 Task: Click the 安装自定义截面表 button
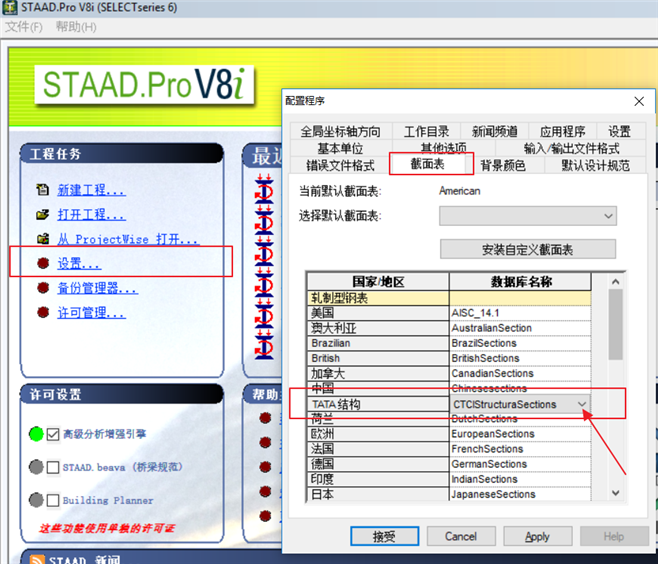527,249
